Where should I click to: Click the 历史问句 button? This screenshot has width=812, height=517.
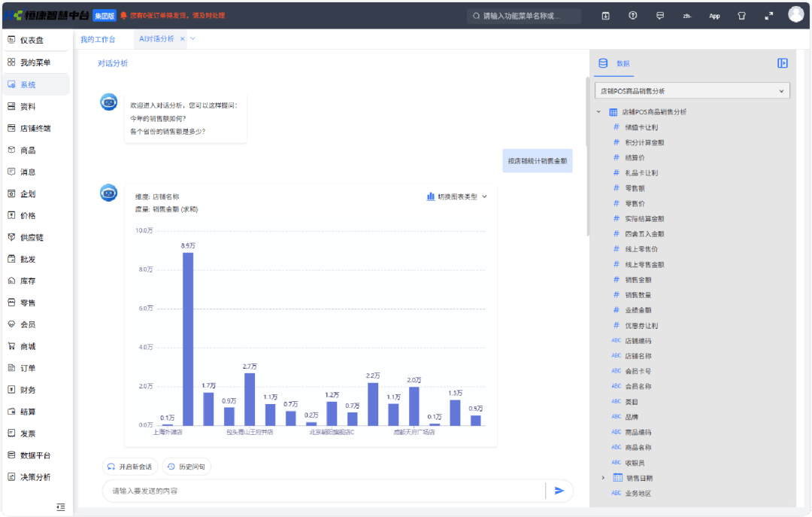(187, 467)
